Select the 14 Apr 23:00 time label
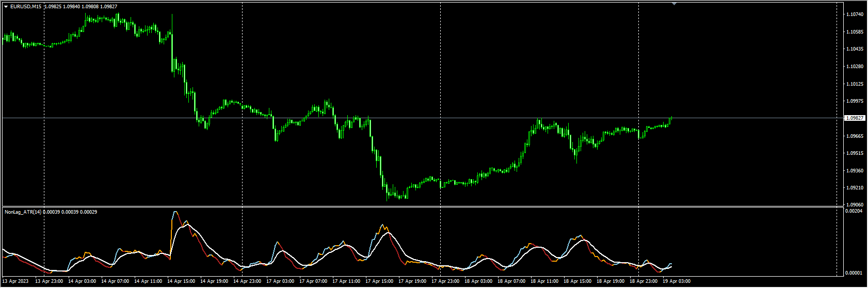 click(246, 281)
